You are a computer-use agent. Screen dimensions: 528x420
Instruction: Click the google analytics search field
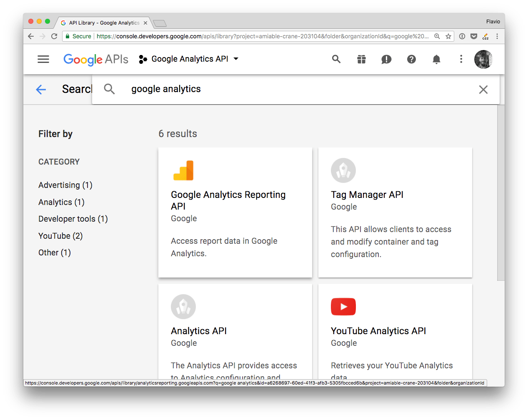(x=292, y=89)
